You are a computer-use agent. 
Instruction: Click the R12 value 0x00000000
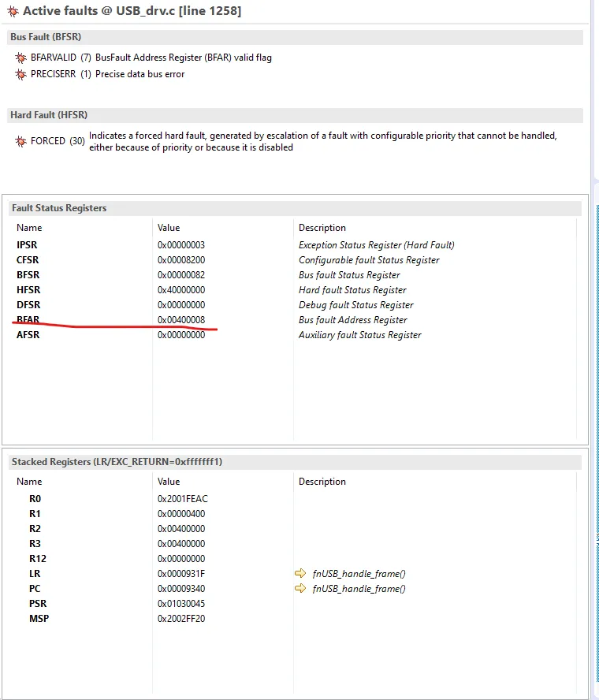[181, 559]
